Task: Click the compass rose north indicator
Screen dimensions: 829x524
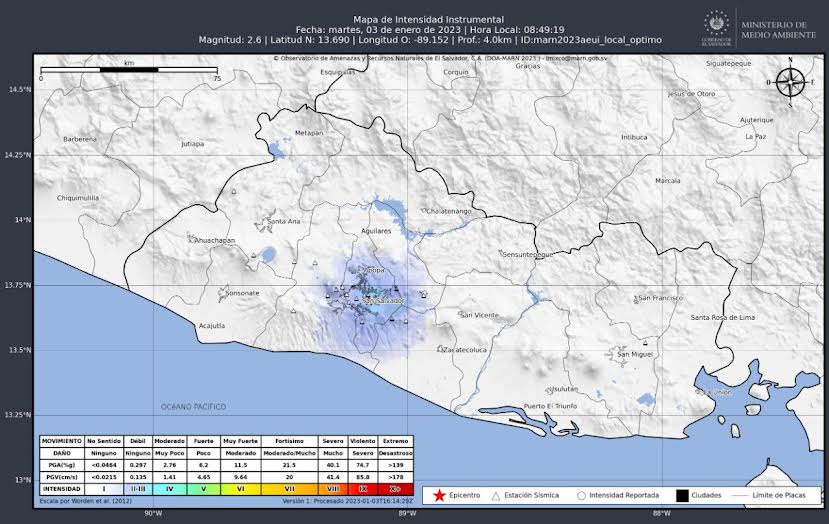Action: tap(791, 84)
